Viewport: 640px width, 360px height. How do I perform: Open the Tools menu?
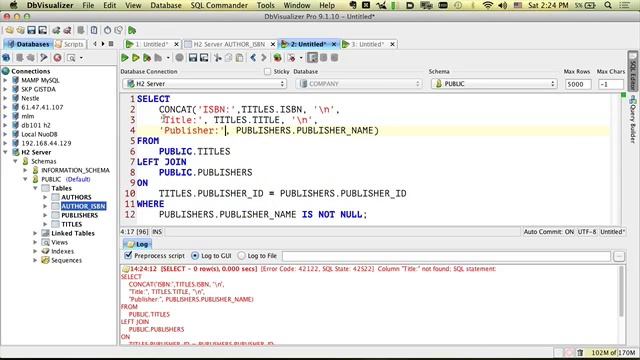[265, 5]
